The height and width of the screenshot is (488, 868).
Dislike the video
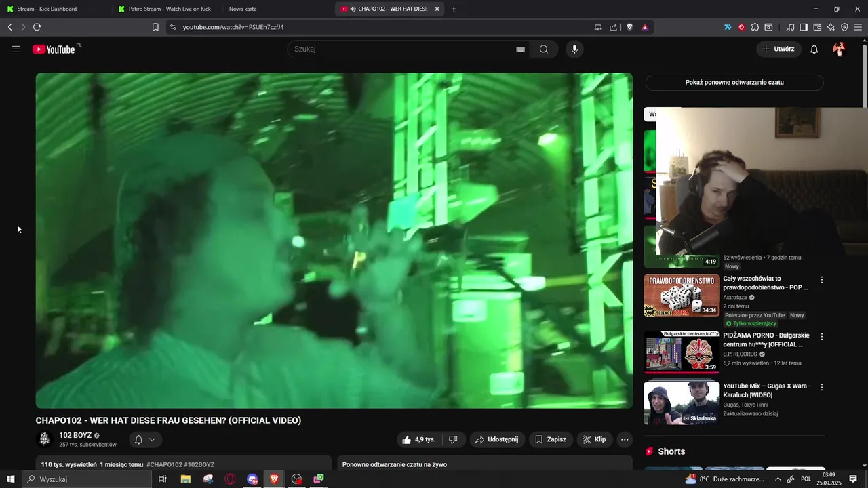click(453, 440)
